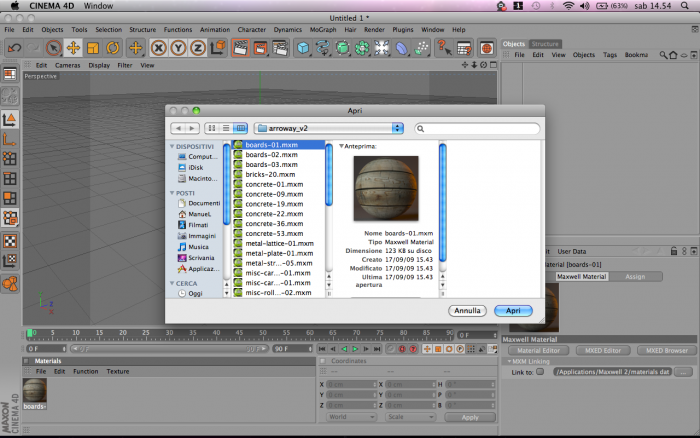Open the arroway_v2 folder dropdown

329,129
